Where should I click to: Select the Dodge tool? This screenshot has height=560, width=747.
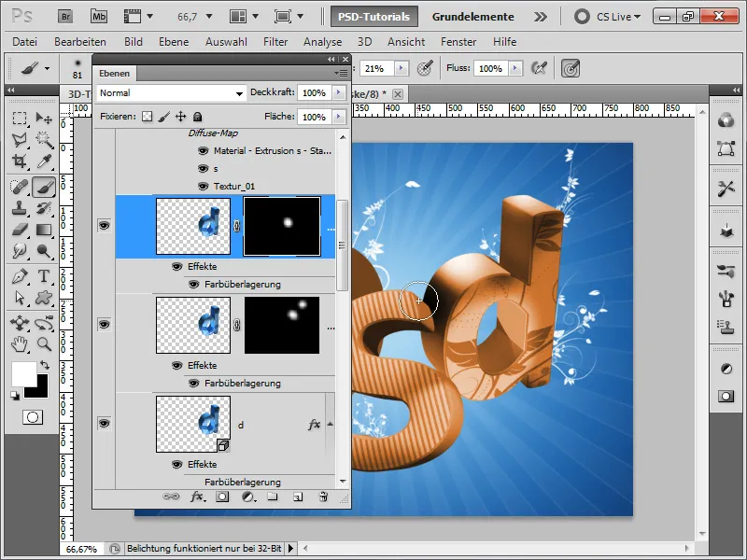pyautogui.click(x=44, y=251)
